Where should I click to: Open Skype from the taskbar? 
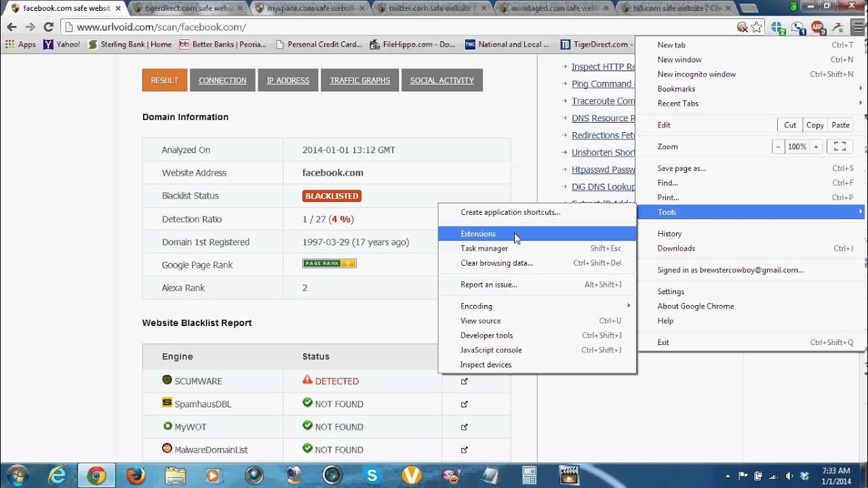click(372, 475)
